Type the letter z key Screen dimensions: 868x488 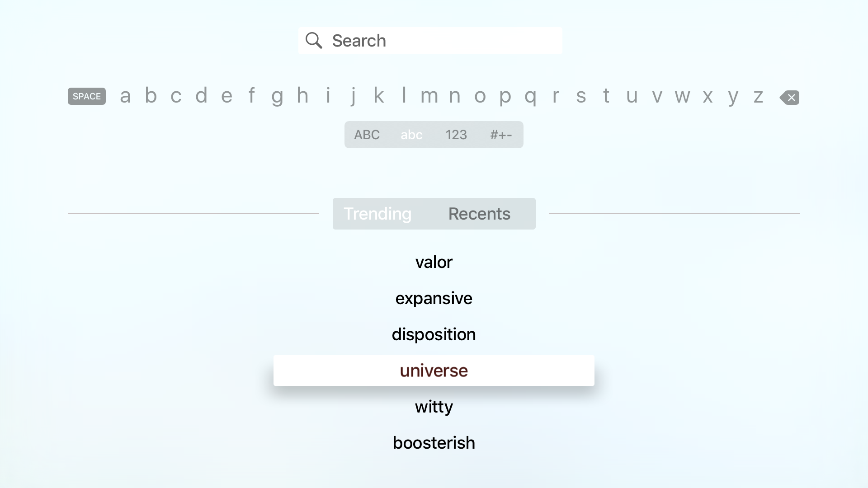click(x=758, y=96)
